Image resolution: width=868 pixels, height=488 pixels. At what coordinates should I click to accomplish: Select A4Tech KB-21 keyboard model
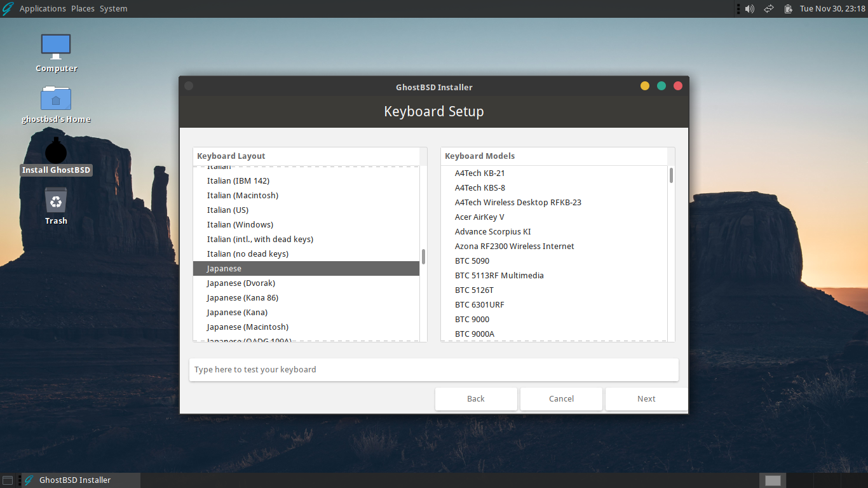554,173
